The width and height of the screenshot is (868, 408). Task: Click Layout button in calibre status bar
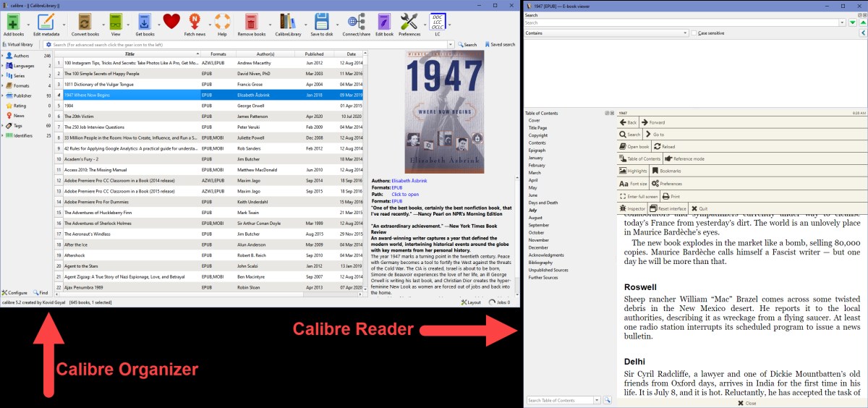click(472, 302)
